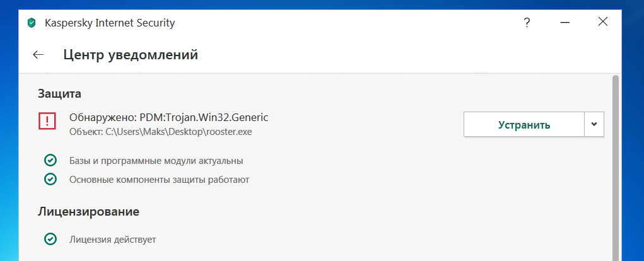Minimize the Kaspersky window
This screenshot has height=261, width=644.
[x=565, y=23]
